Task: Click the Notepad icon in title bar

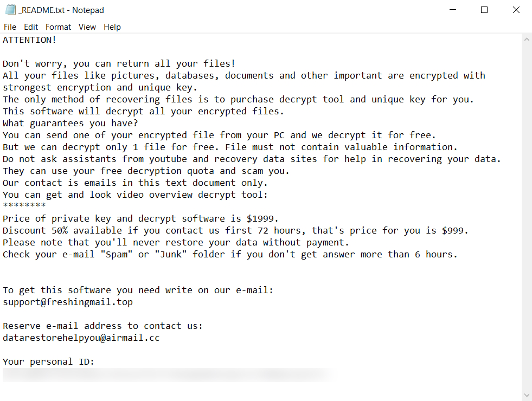Action: (x=9, y=10)
